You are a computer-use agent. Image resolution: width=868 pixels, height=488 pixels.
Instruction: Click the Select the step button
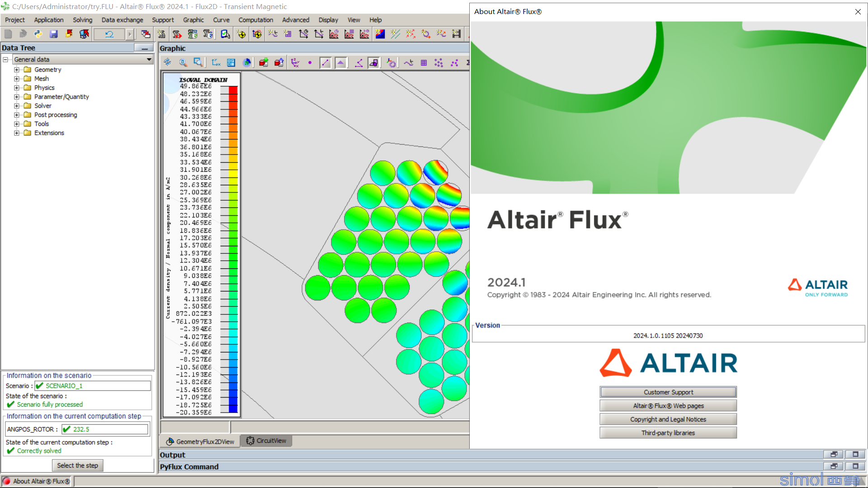(77, 465)
